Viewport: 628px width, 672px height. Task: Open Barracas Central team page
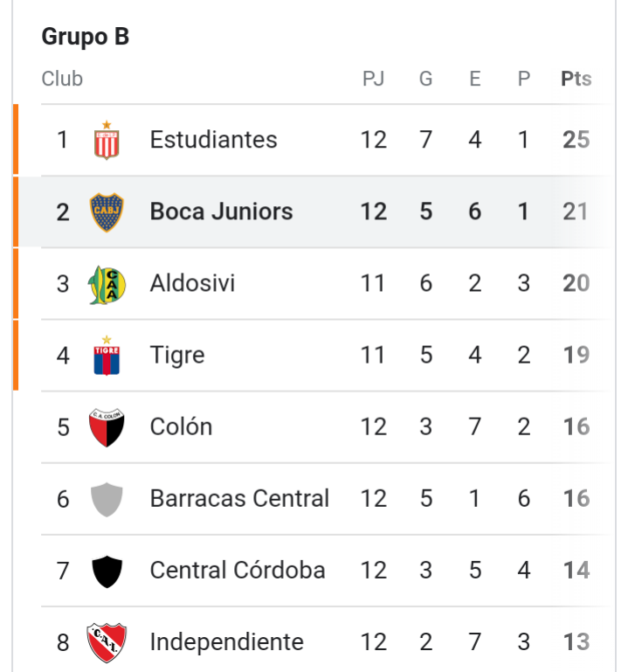click(239, 499)
